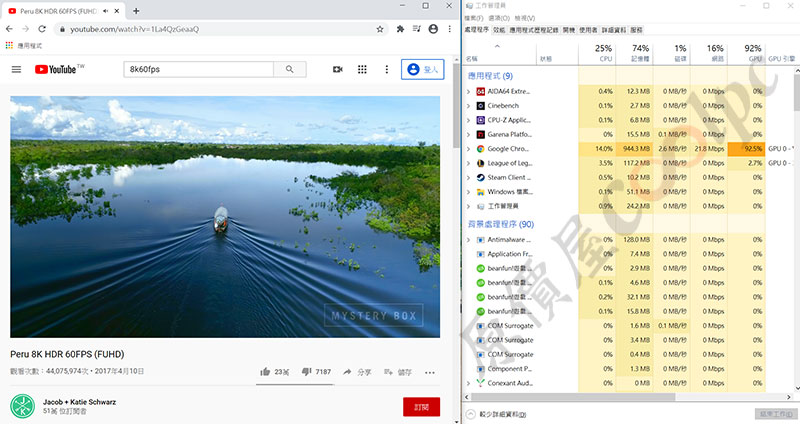The height and width of the screenshot is (424, 800).
Task: Open Chrome extensions puzzle icon
Action: click(401, 29)
